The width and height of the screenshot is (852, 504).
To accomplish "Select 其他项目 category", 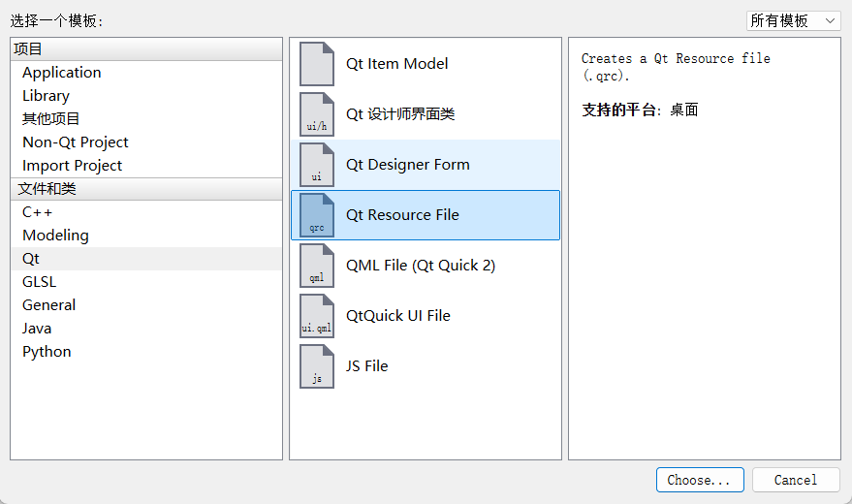I will coord(146,119).
